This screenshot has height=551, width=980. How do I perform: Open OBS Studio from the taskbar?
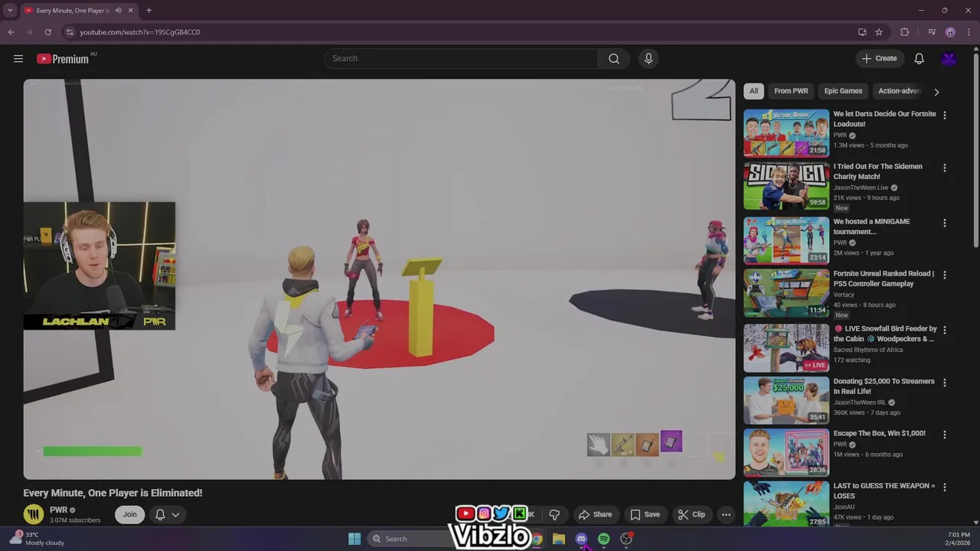point(626,539)
